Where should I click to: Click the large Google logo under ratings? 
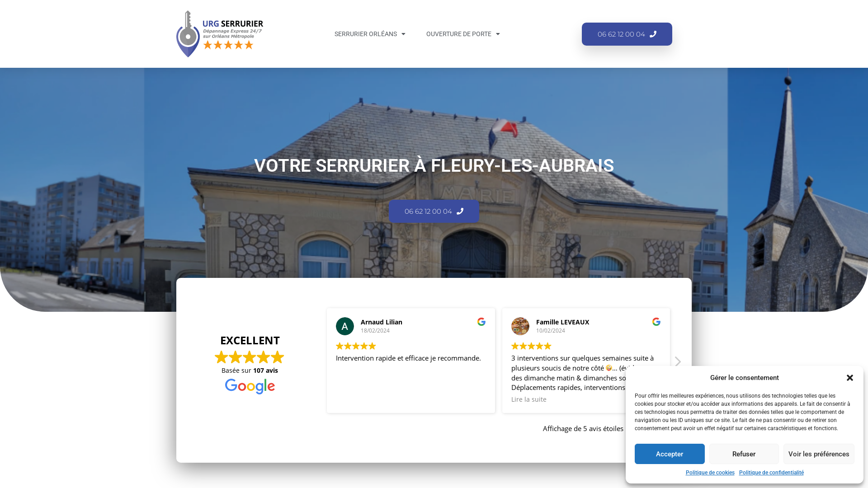coord(250,386)
